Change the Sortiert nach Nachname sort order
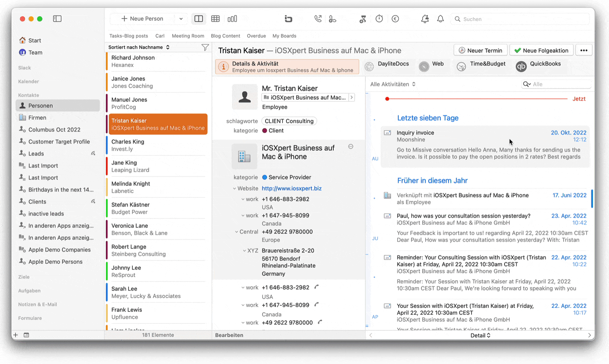 click(139, 47)
